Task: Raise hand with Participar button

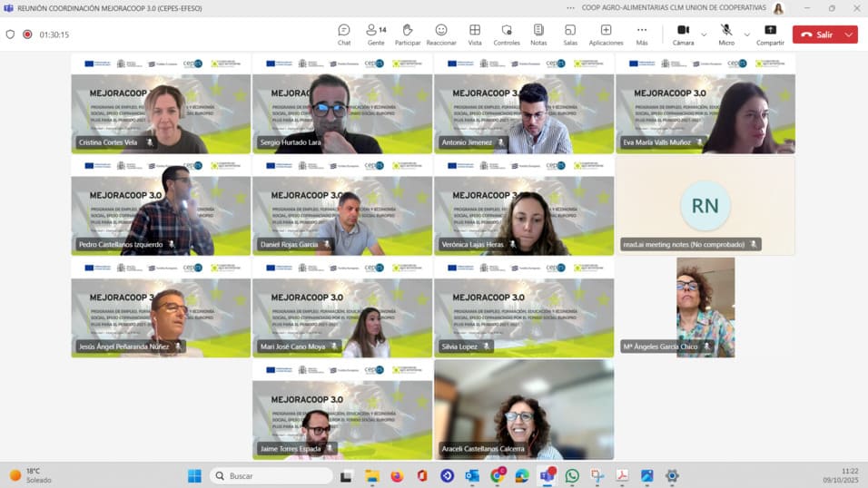Action: click(x=408, y=34)
